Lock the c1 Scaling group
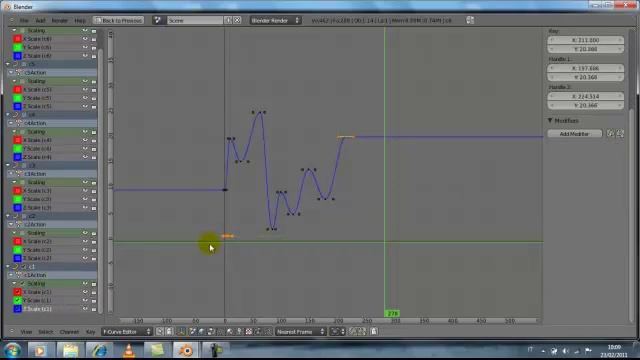Image resolution: width=640 pixels, height=360 pixels. (x=94, y=284)
